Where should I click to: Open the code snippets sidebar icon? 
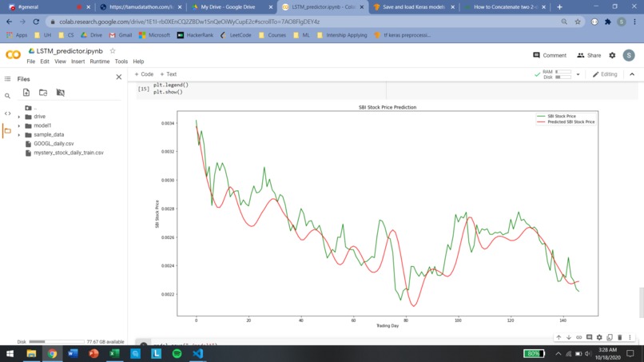tap(7, 113)
